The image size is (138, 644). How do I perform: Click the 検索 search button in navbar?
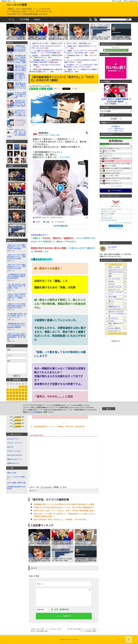(x=128, y=20)
